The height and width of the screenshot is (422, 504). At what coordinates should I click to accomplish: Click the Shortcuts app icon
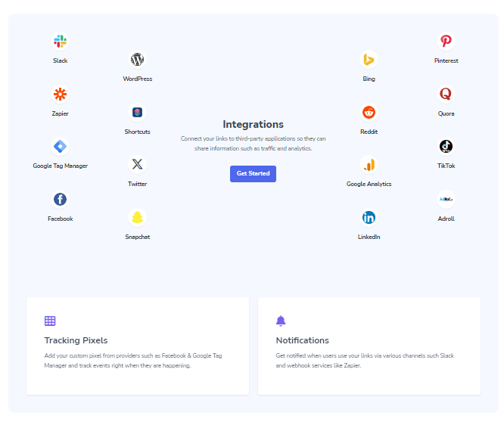pyautogui.click(x=137, y=113)
